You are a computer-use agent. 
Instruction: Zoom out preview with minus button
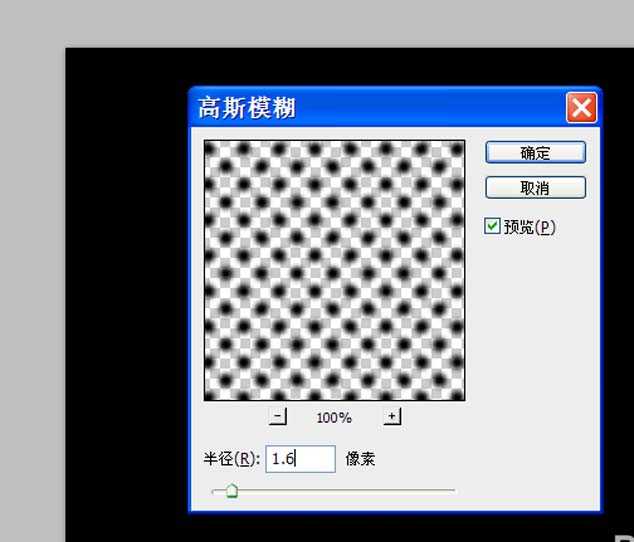[x=278, y=417]
